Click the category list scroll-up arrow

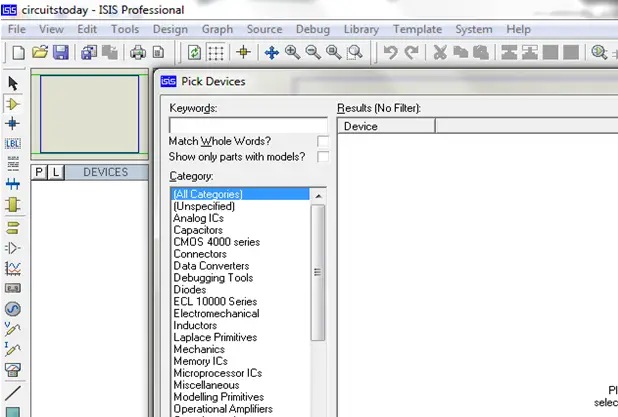pyautogui.click(x=318, y=196)
